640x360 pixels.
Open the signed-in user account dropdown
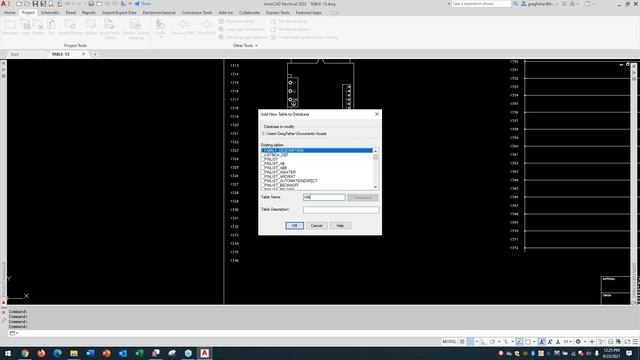point(540,4)
